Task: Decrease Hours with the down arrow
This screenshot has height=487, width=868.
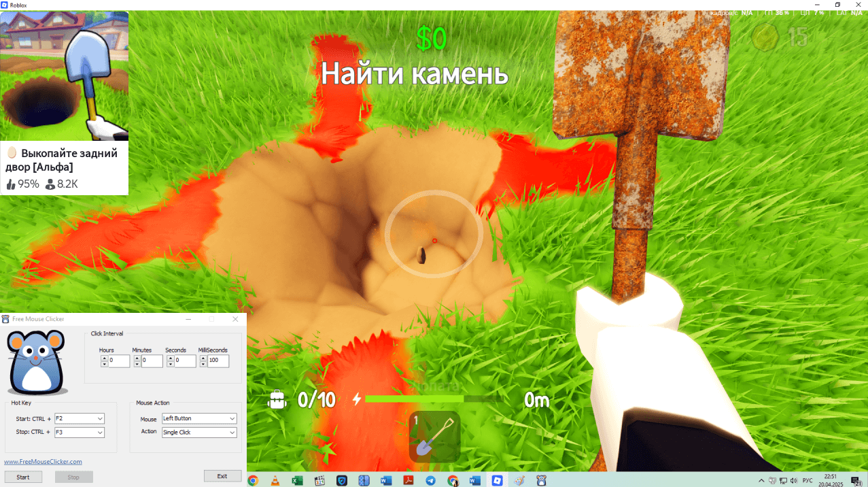Action: (105, 364)
